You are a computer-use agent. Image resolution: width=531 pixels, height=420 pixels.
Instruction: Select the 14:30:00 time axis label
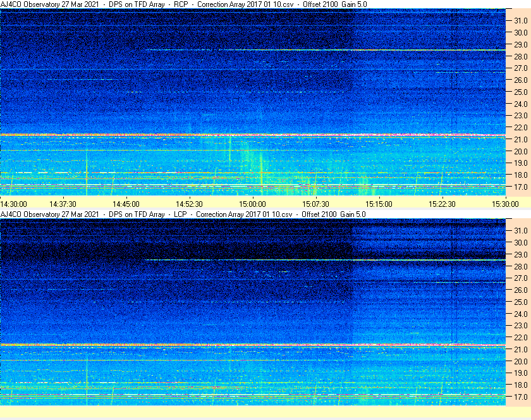(13, 204)
